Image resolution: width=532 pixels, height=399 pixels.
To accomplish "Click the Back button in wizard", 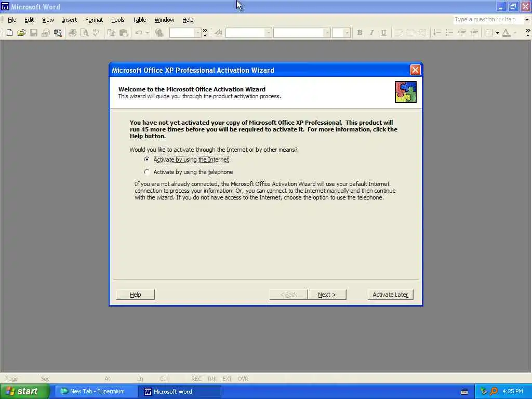I will click(x=288, y=295).
